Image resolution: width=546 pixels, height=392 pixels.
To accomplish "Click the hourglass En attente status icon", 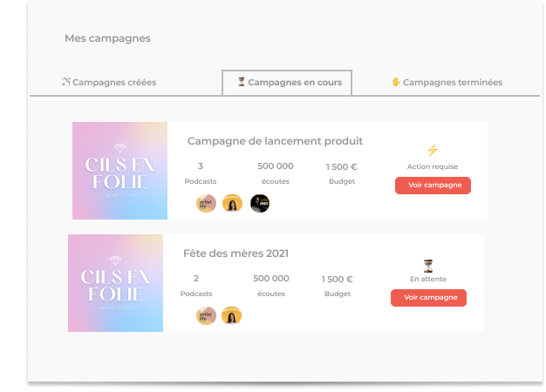I will (428, 265).
